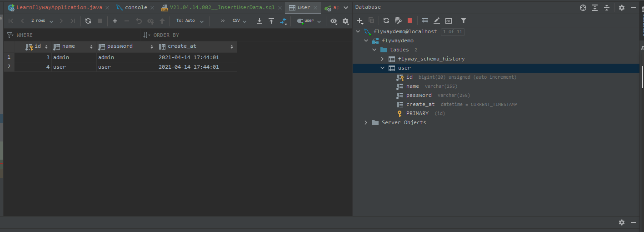644x232 pixels.
Task: Click the Duplicate datasource icon in Database panel
Action: (371, 20)
